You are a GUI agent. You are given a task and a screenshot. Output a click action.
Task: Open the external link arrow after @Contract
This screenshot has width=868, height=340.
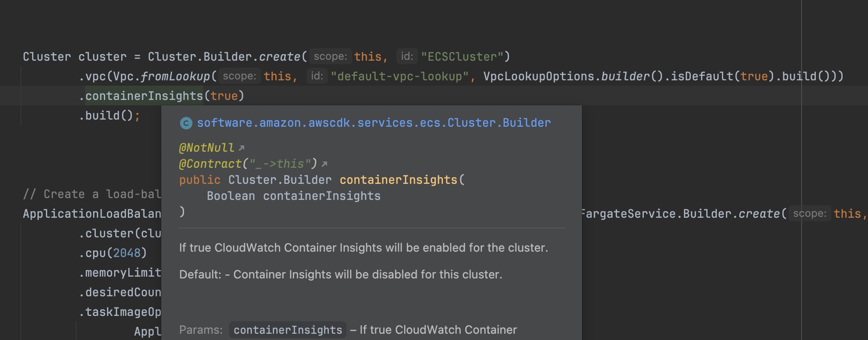point(324,164)
